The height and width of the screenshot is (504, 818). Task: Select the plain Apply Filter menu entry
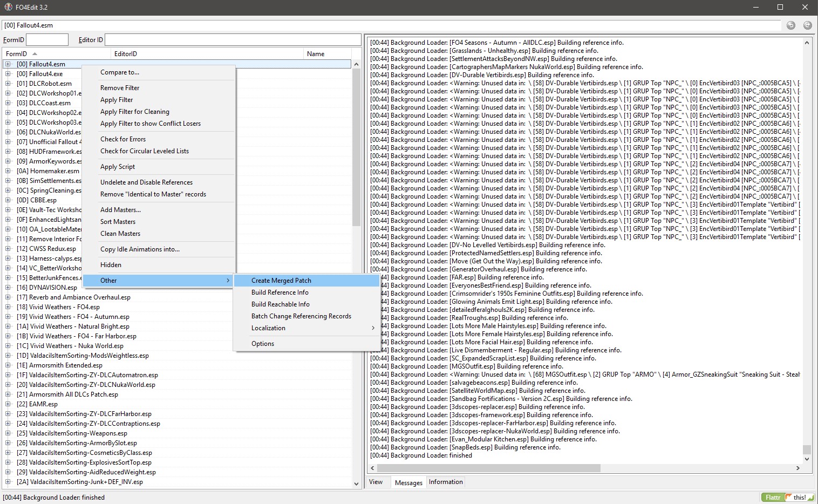coord(159,100)
